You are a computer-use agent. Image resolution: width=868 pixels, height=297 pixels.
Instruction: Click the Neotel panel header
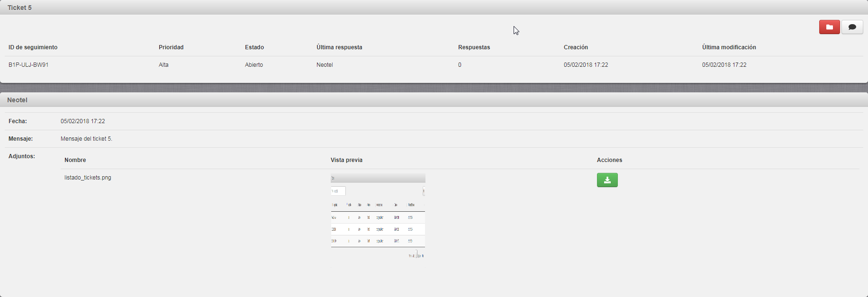18,100
